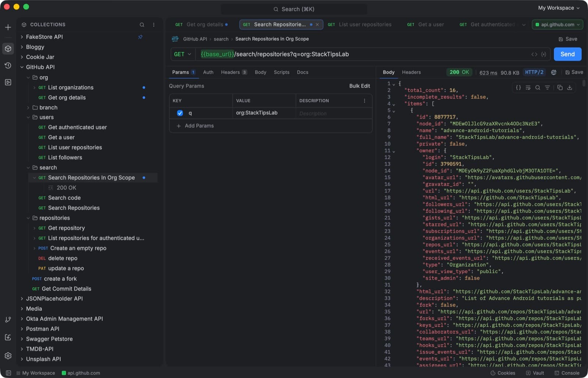The width and height of the screenshot is (588, 378).
Task: Show the code snippet for this request
Action: 534,54
